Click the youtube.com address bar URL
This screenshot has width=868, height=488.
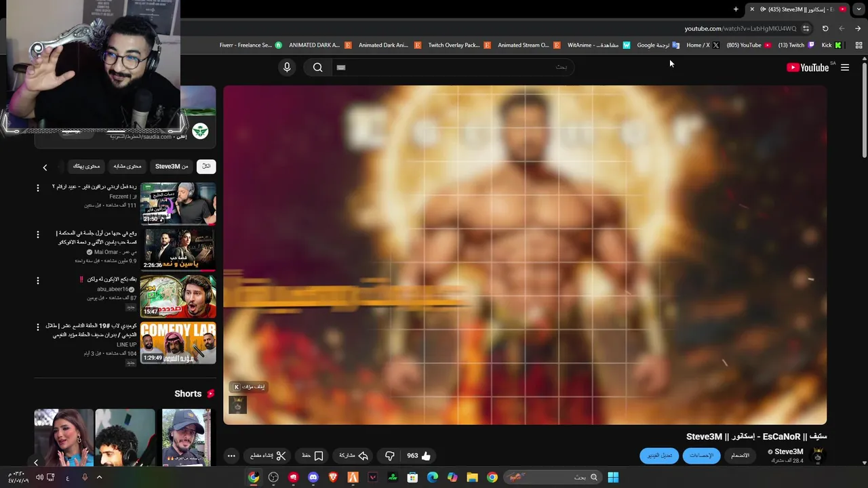[741, 28]
